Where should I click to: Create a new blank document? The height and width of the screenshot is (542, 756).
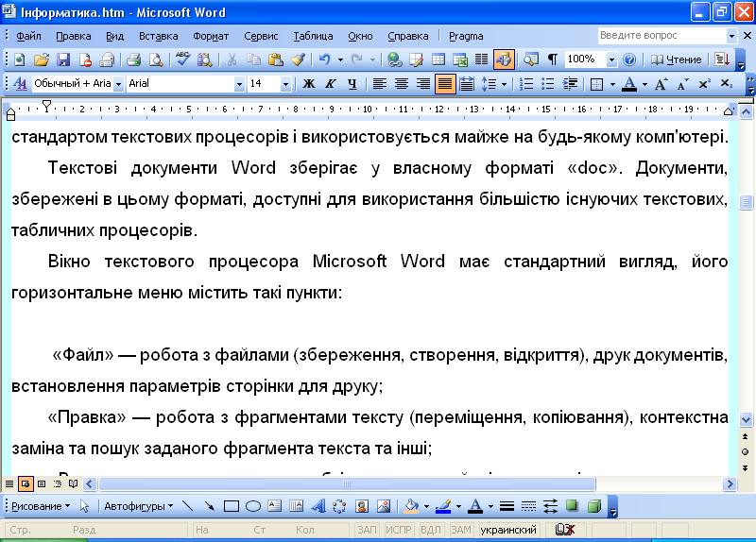[19, 59]
